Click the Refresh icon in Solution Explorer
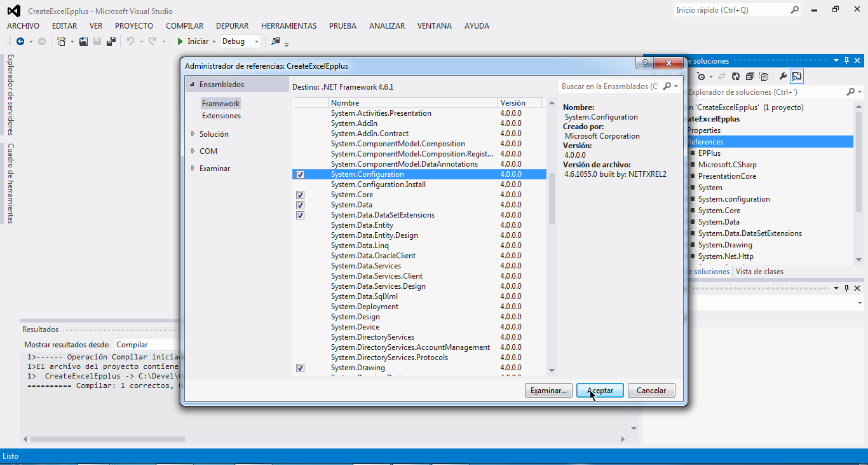The image size is (868, 465). pos(735,76)
